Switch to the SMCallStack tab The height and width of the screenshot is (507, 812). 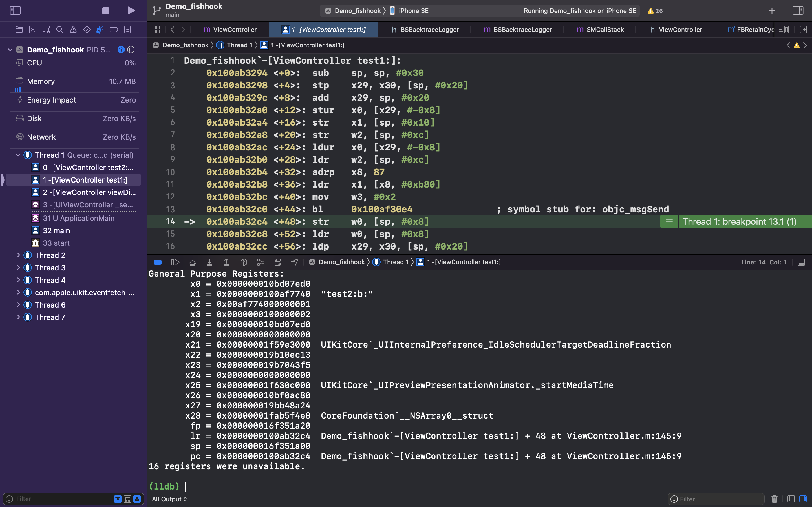600,30
